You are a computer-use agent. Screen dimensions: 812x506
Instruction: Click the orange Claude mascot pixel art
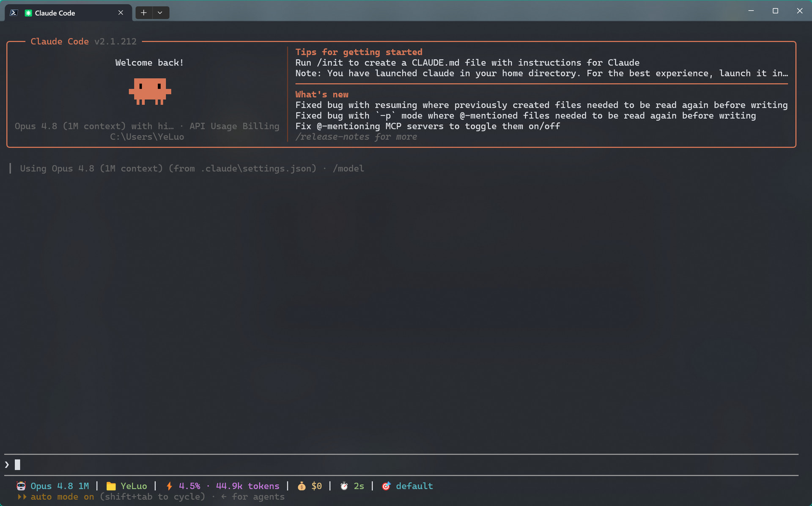150,91
